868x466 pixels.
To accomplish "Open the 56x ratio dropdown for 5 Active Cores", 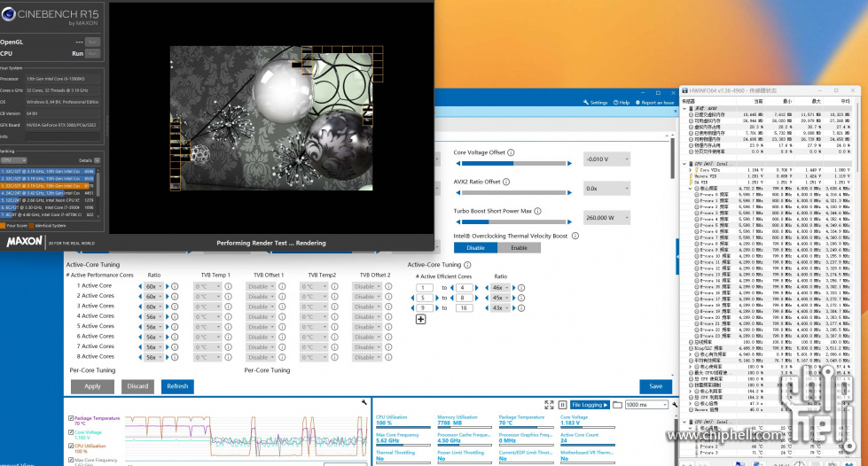I will click(x=153, y=327).
